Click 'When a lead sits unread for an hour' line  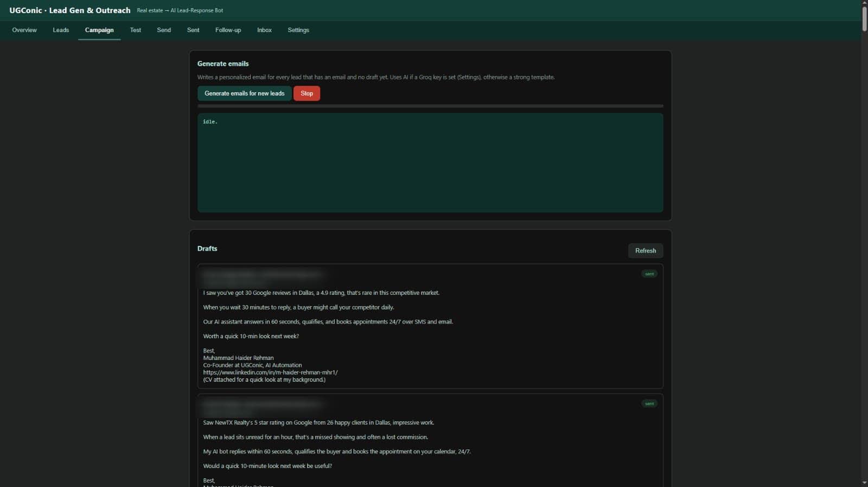316,437
